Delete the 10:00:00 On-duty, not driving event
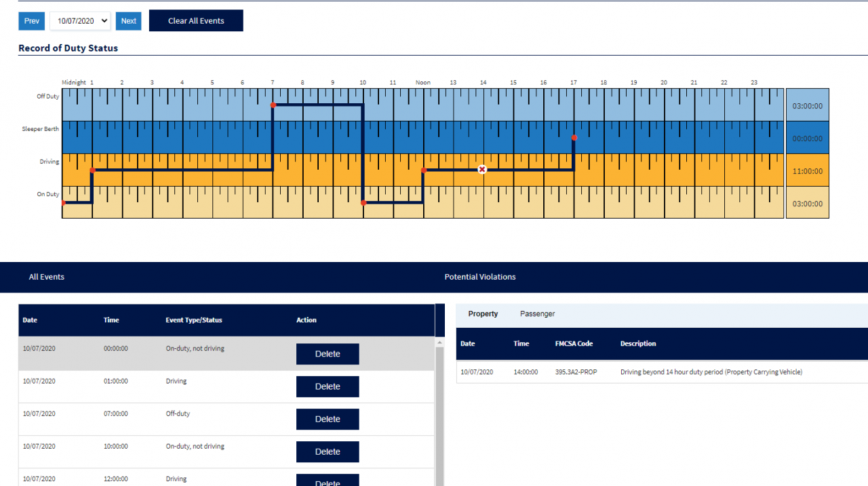This screenshot has height=486, width=868. 328,451
